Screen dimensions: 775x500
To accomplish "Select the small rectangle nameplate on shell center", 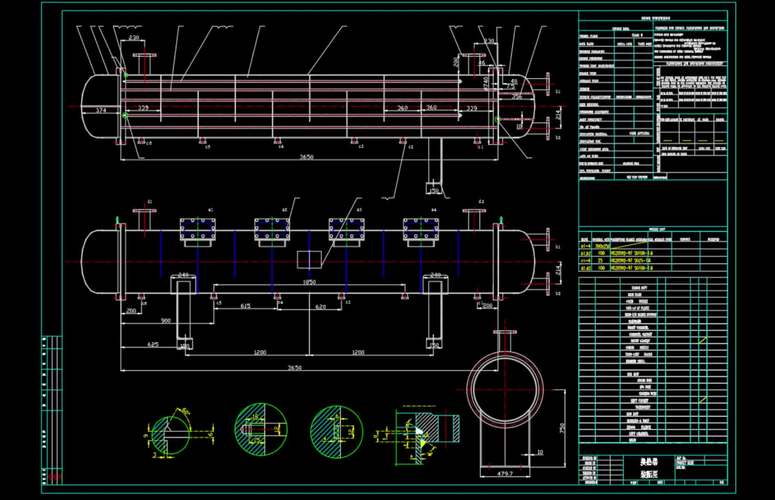I will 309,259.
